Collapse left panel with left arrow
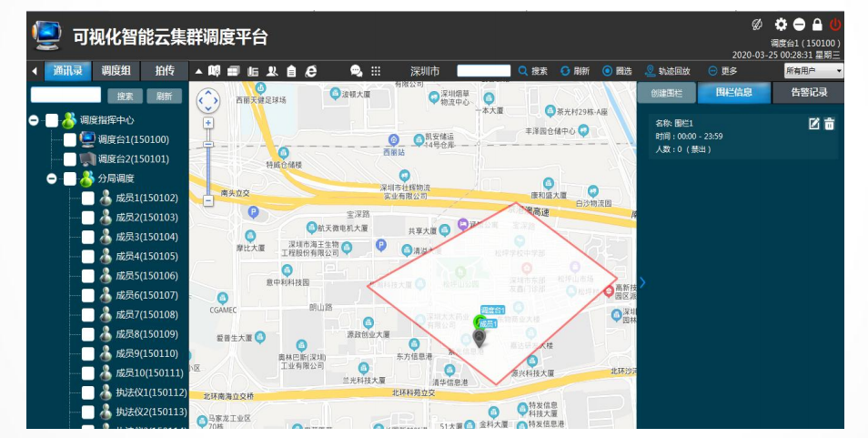The height and width of the screenshot is (438, 868). coord(35,71)
